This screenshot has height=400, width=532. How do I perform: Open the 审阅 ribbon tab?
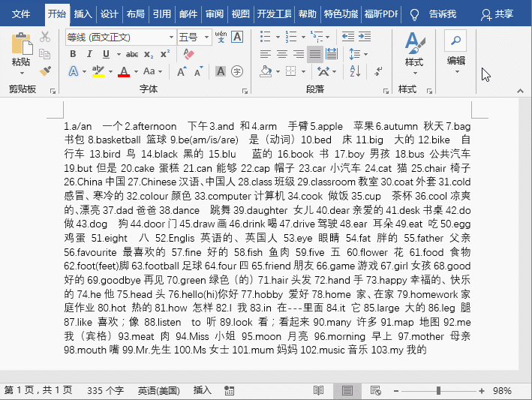coord(215,14)
